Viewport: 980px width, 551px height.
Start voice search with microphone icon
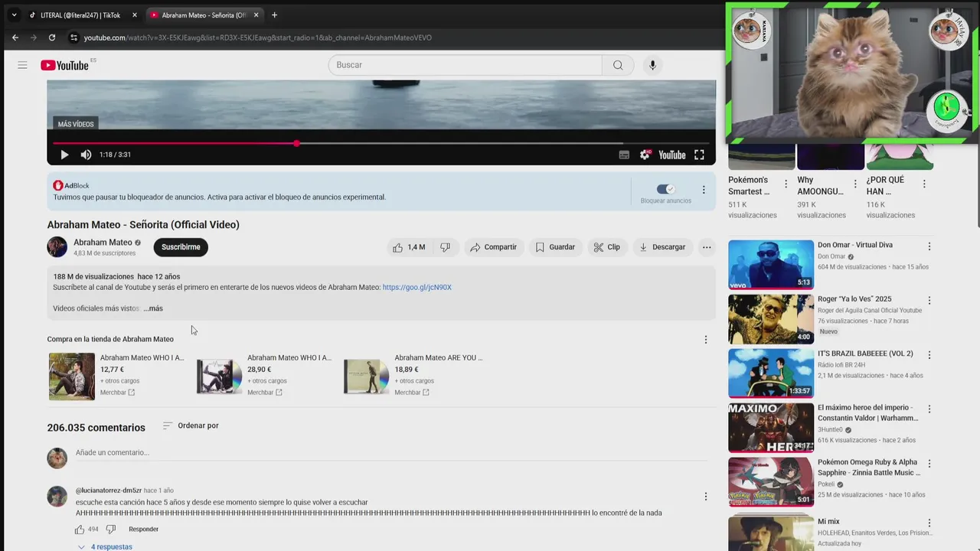coord(652,65)
